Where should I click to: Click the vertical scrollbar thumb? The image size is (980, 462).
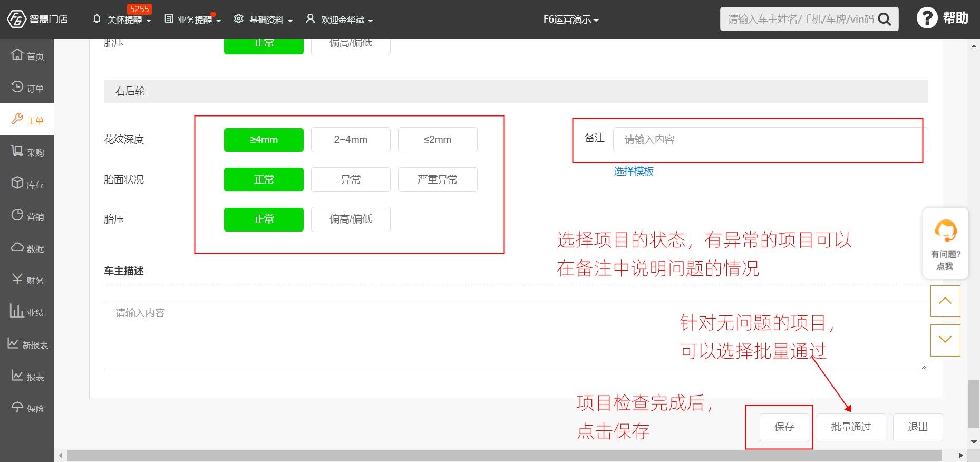[x=974, y=403]
